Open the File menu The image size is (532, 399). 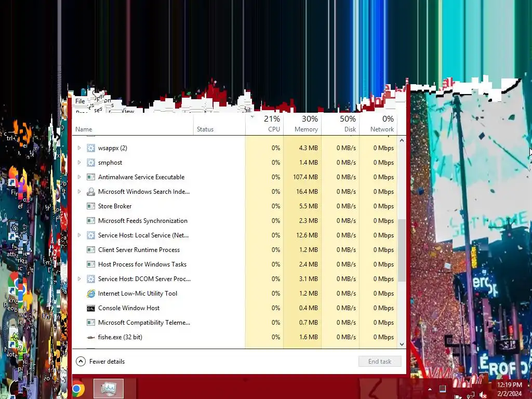80,101
